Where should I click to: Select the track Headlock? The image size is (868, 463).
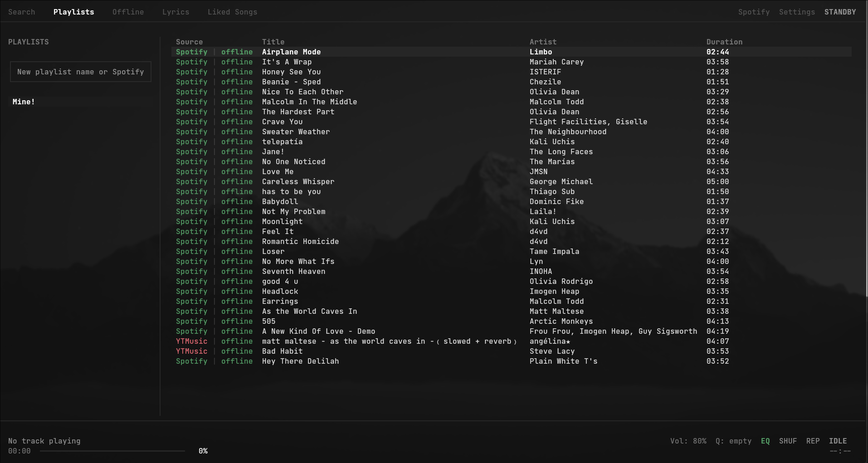pyautogui.click(x=512, y=291)
